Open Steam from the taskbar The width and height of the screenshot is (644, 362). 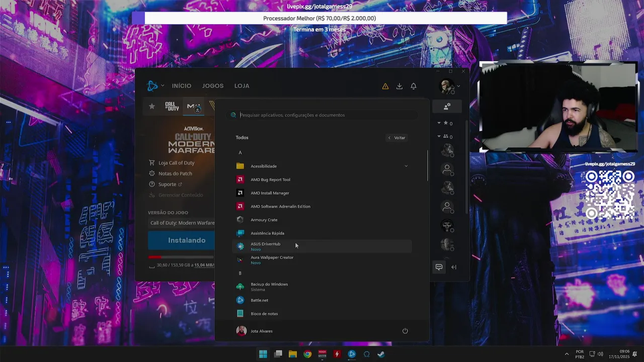click(x=381, y=354)
